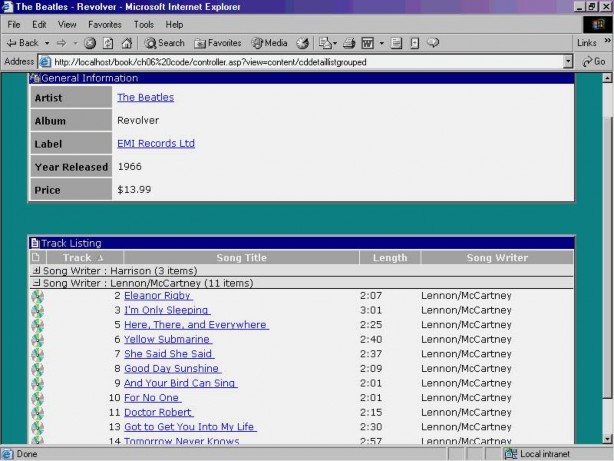Click the Print icon in toolbar
Viewport: 614px width, 461px height.
348,43
